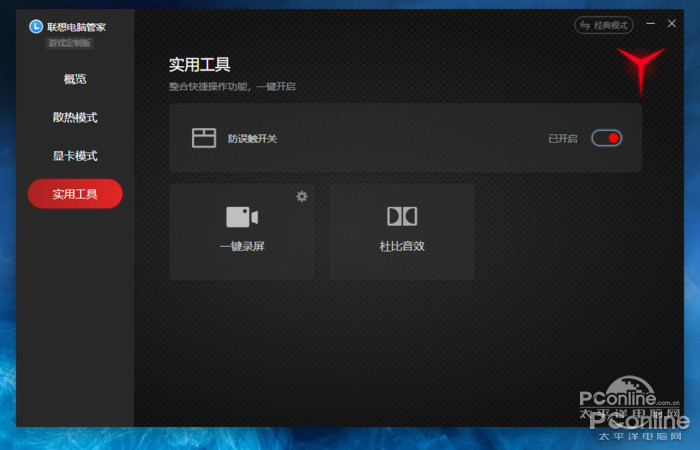The image size is (700, 450).
Task: Open settings gear for 一键录屏
Action: (x=302, y=196)
